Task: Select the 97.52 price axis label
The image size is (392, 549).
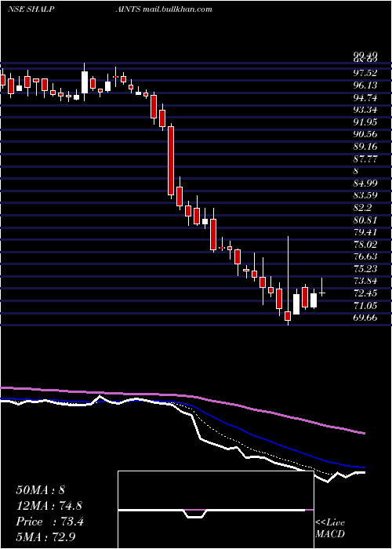Action: (365, 73)
